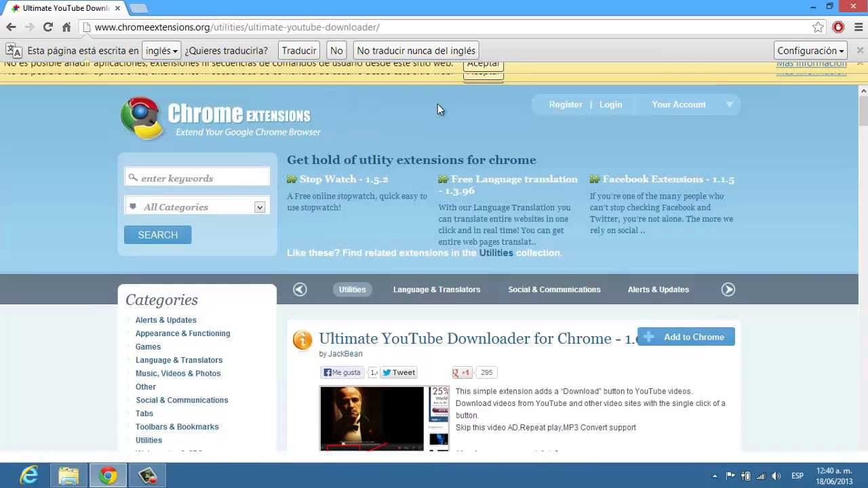Expand the Your Account menu arrow
This screenshot has height=488, width=868.
click(730, 104)
